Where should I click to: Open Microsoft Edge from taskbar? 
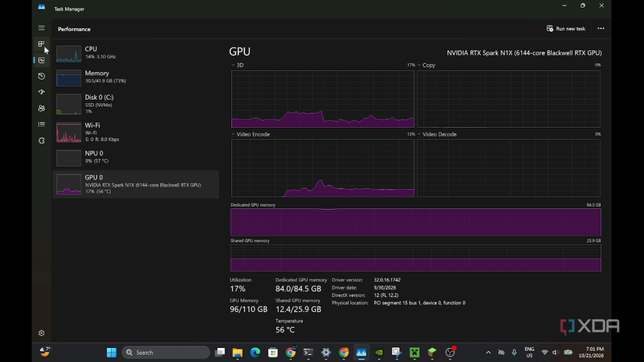click(255, 353)
